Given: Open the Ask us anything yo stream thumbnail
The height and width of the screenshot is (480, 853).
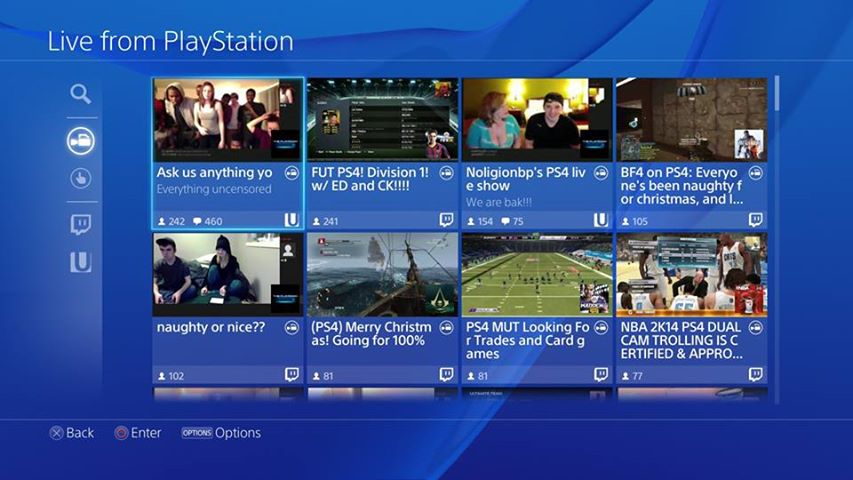Looking at the screenshot, I should (x=227, y=120).
